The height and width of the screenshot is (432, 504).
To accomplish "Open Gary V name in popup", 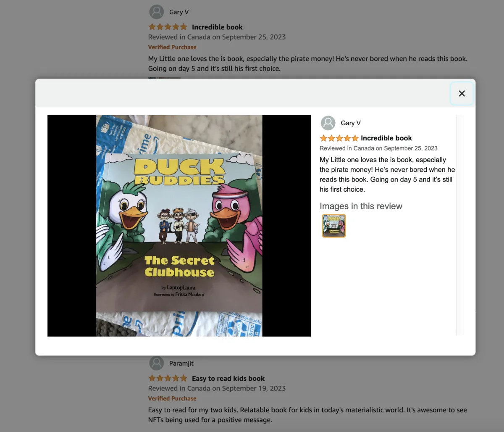I will click(351, 123).
